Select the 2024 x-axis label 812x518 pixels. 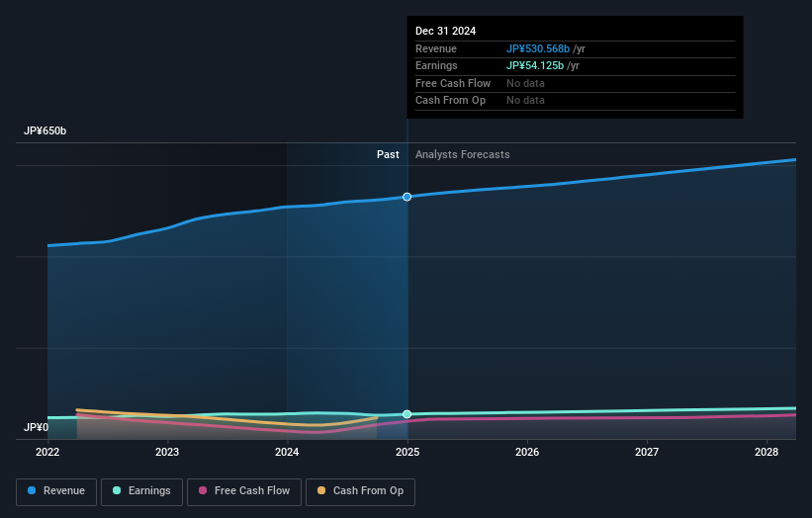[287, 453]
